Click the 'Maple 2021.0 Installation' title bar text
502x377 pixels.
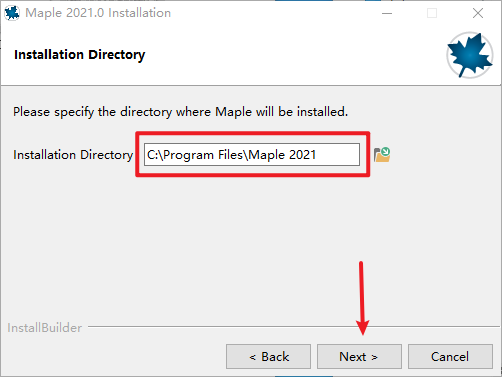click(x=98, y=13)
